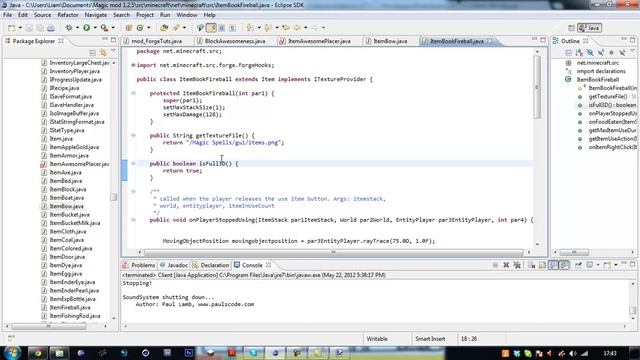Open the New wizard toolbar icon
The height and width of the screenshot is (360, 640).
11,28
